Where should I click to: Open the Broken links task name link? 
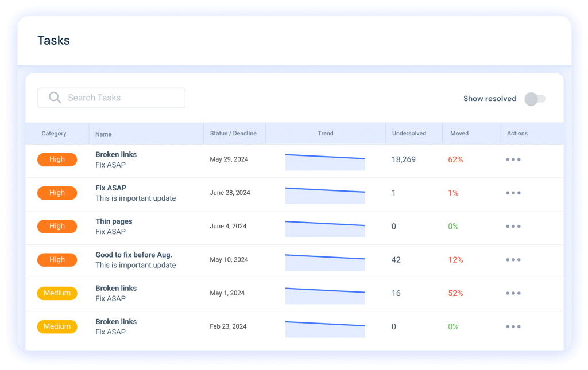click(116, 154)
